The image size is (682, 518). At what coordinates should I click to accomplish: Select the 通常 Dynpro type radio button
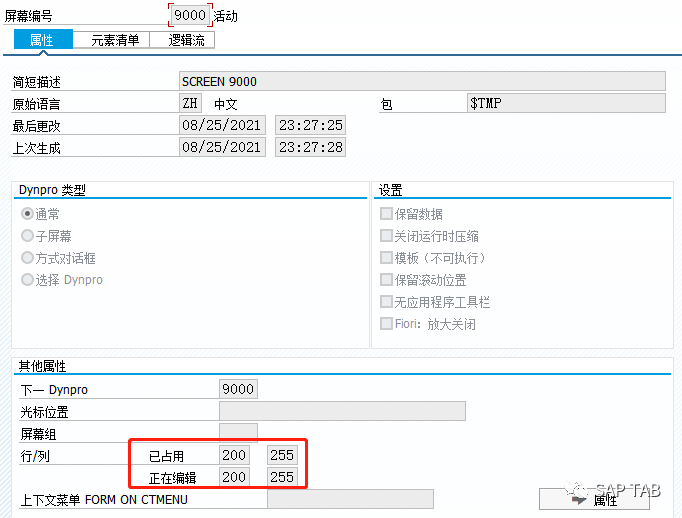(27, 214)
